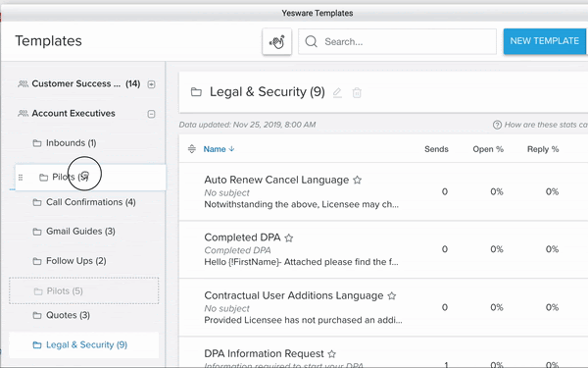Open the Quotes (3) folder
588x368 pixels.
coord(61,315)
